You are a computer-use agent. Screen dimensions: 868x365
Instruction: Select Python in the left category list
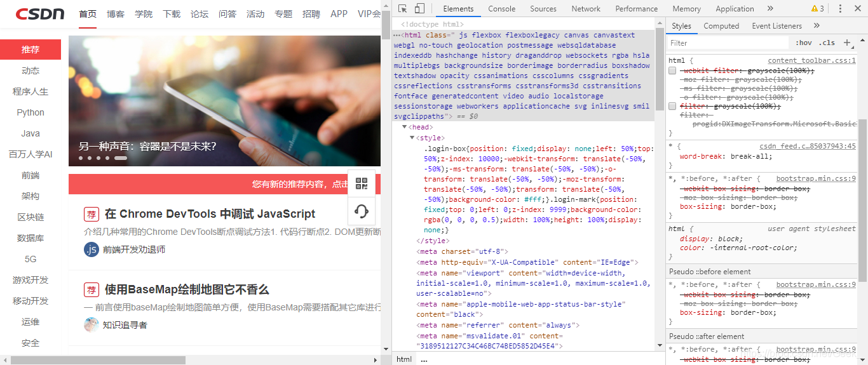tap(31, 112)
